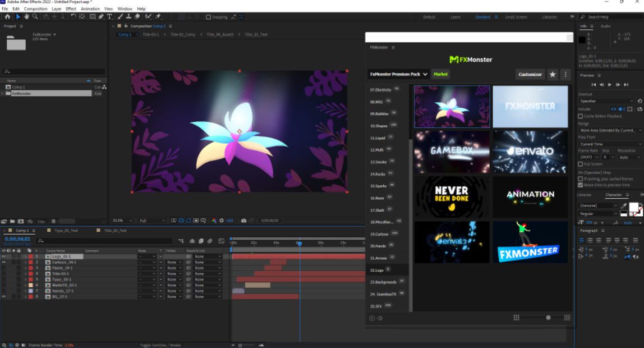Click the Home icon in the toolbar

(x=7, y=17)
